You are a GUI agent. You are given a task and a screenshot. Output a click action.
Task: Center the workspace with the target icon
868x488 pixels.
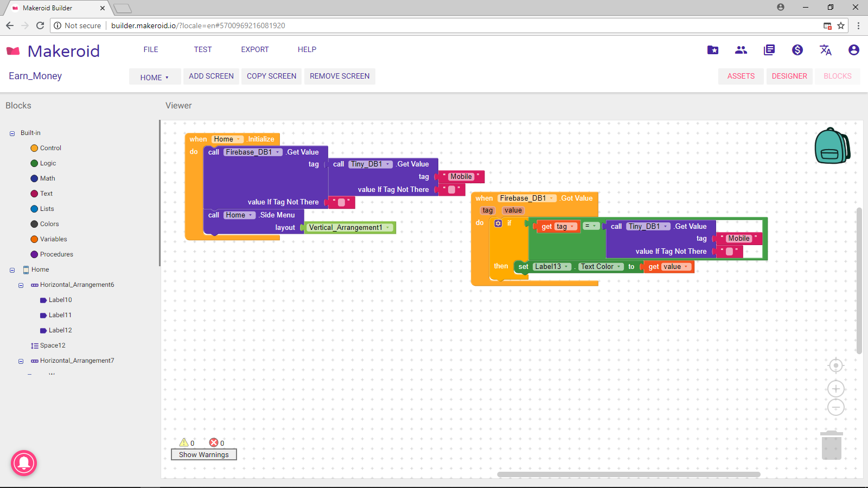coord(835,366)
